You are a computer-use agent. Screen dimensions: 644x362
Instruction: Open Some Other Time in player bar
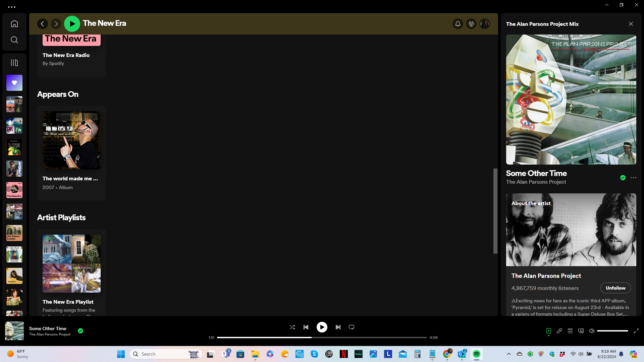click(48, 328)
